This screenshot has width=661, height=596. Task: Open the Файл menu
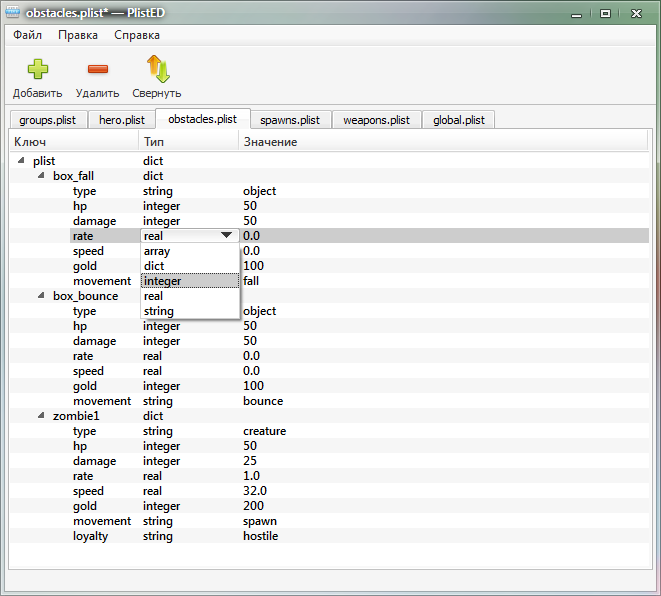[x=27, y=35]
